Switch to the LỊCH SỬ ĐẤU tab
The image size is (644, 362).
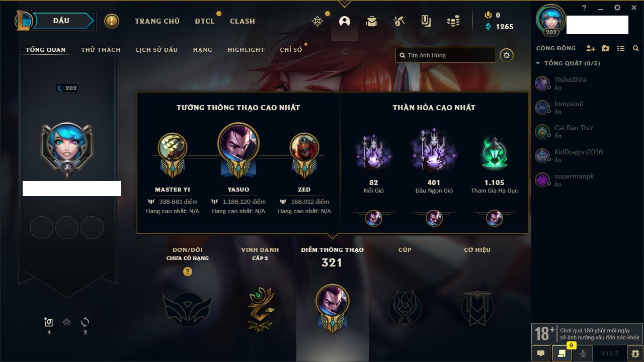click(156, 50)
